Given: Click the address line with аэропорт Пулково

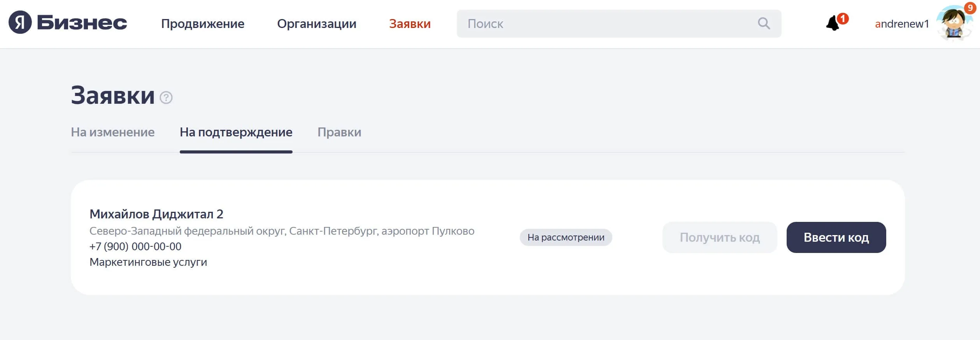Looking at the screenshot, I should (282, 231).
